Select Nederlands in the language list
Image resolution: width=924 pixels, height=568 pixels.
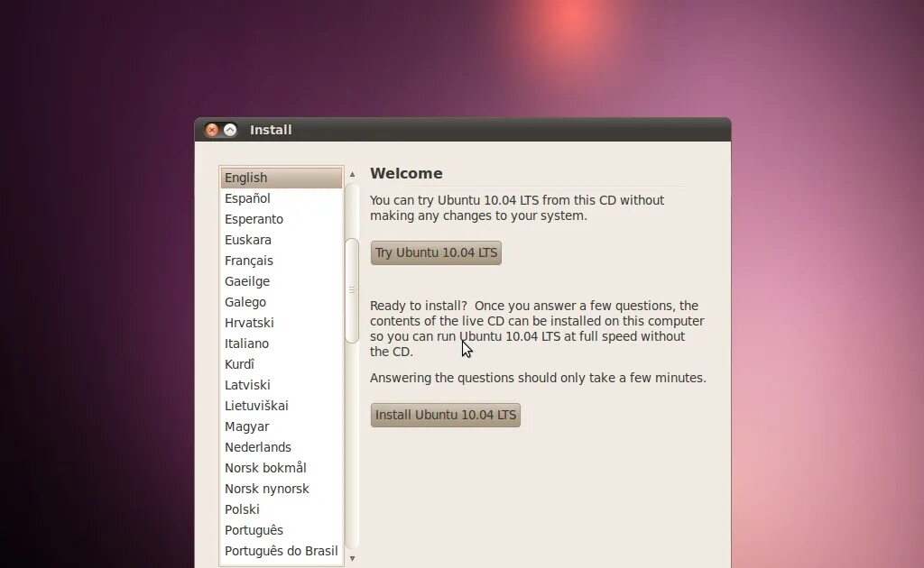(282, 447)
